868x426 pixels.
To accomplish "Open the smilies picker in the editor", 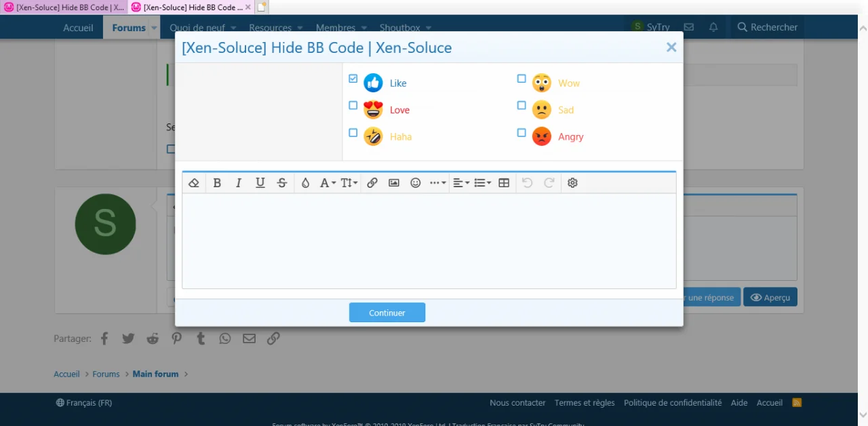I will (x=415, y=182).
